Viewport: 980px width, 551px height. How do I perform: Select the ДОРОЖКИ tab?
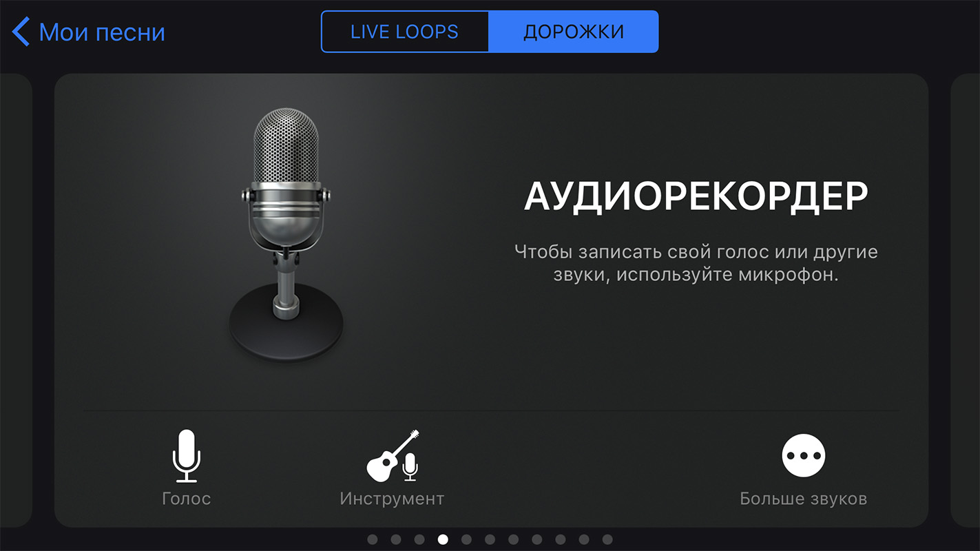click(574, 32)
